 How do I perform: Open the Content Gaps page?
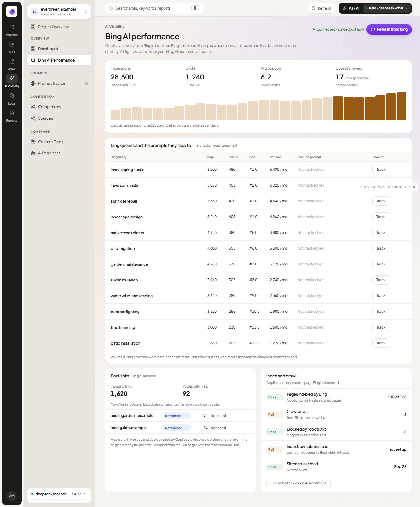coord(59,142)
